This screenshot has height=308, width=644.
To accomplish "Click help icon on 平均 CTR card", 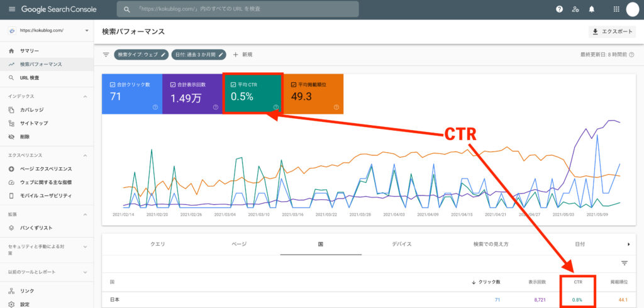I will [276, 107].
